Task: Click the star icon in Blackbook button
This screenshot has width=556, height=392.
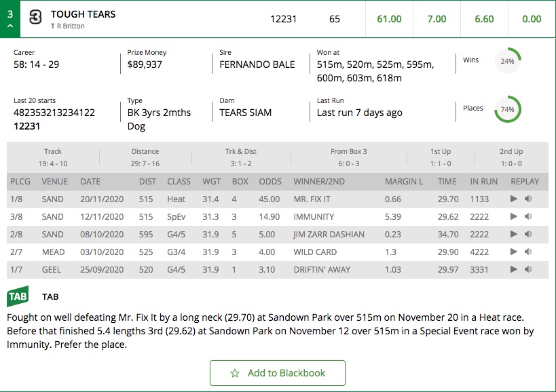Action: pyautogui.click(x=235, y=373)
